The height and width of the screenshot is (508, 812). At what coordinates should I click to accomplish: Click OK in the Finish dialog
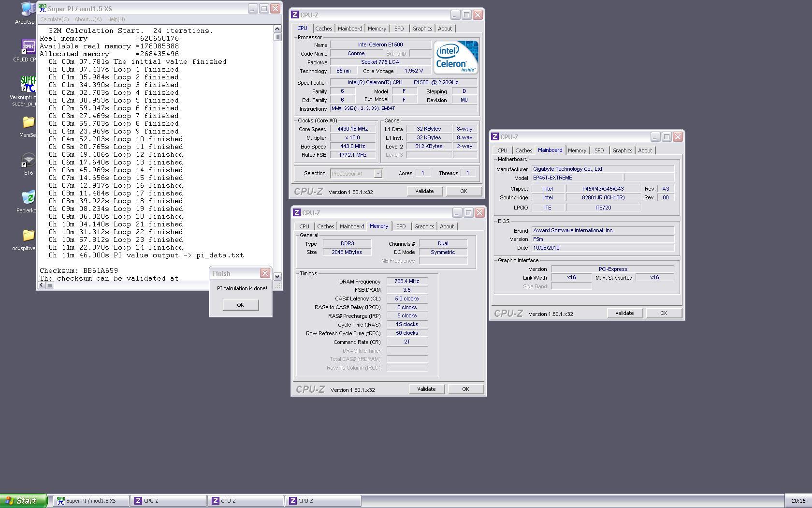click(241, 305)
